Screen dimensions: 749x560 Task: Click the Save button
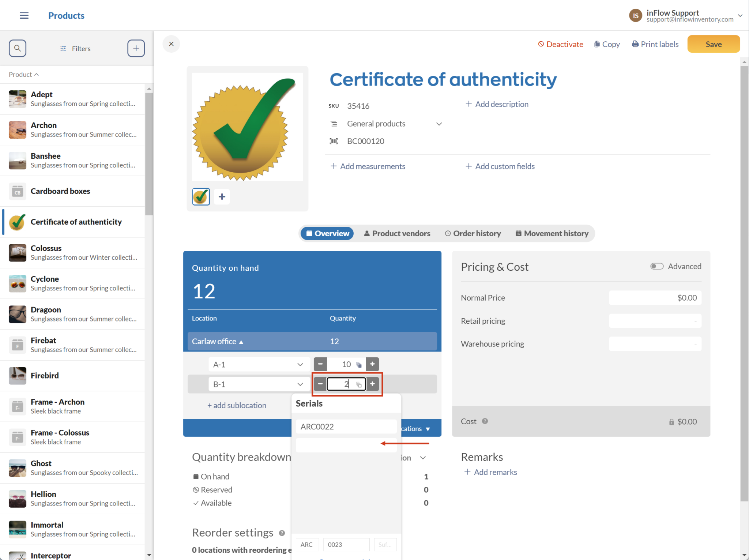(713, 44)
